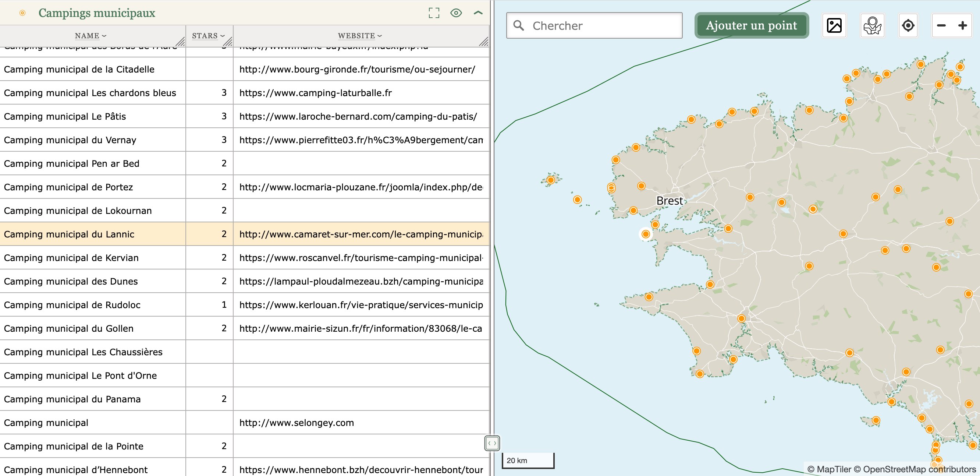
Task: Click the orange layer marker icon
Action: point(22,13)
